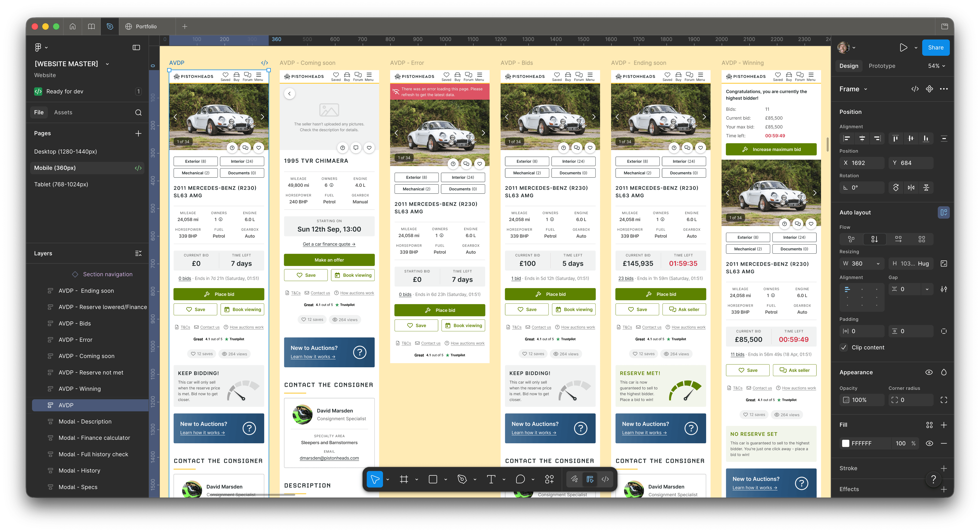Open the Figma main menu logo
The height and width of the screenshot is (532, 980).
click(x=38, y=47)
